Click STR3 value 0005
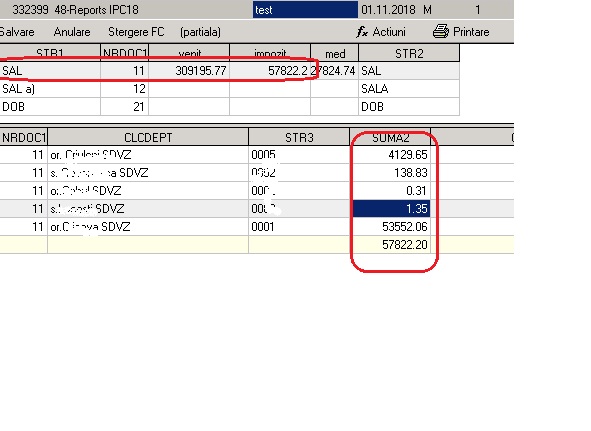591x431 pixels. (x=299, y=155)
